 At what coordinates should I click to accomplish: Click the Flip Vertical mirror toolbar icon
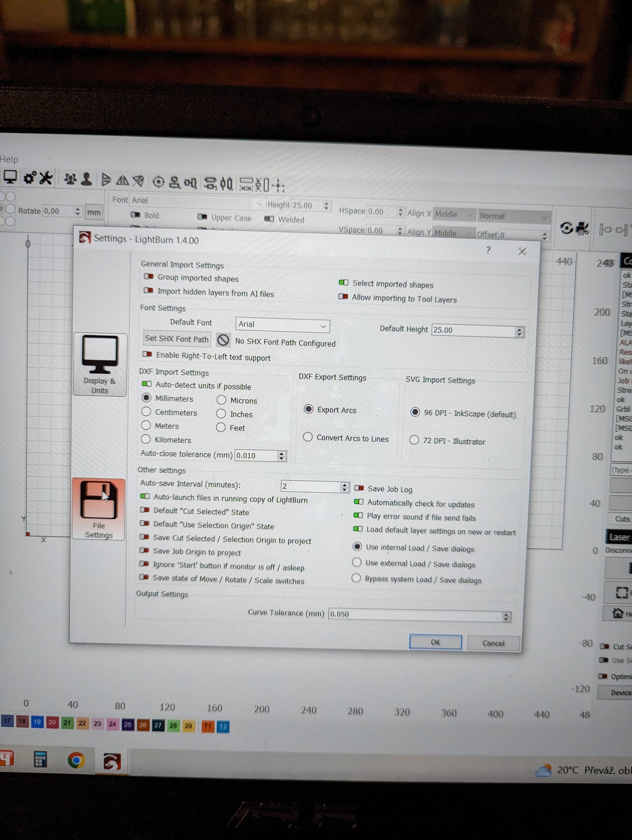tap(122, 181)
